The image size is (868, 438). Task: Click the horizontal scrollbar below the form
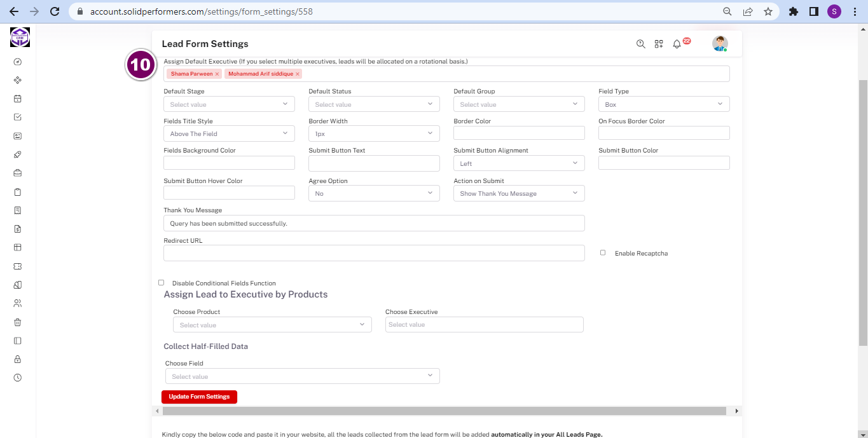click(x=444, y=411)
